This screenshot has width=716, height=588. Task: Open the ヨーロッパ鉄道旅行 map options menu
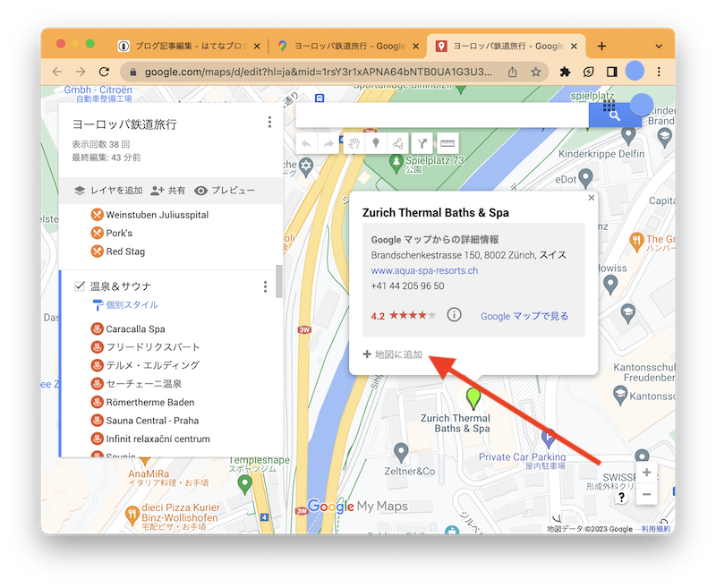pos(269,122)
